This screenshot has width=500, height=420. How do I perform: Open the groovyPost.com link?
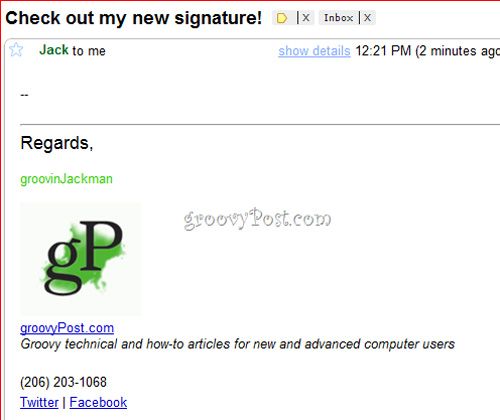click(67, 328)
